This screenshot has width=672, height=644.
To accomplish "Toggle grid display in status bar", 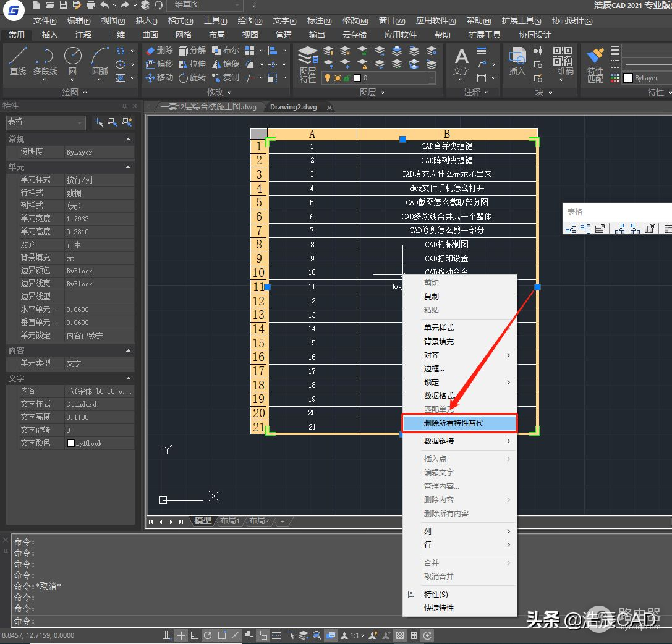I will tap(181, 635).
